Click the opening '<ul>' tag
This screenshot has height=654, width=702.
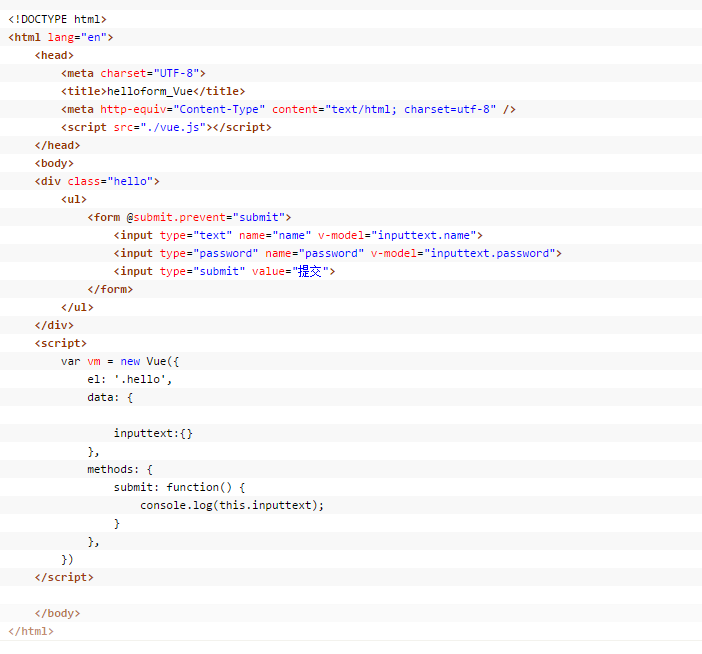[x=74, y=199]
